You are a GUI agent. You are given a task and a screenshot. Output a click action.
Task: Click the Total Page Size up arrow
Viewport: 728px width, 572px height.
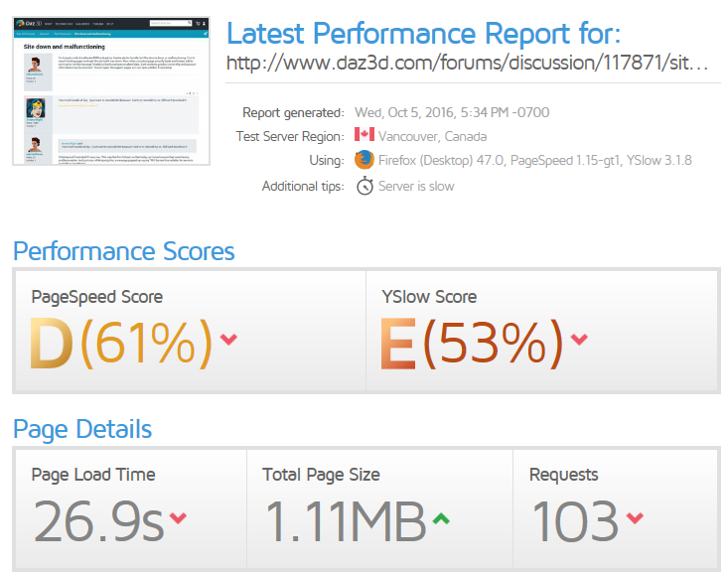coord(441,518)
